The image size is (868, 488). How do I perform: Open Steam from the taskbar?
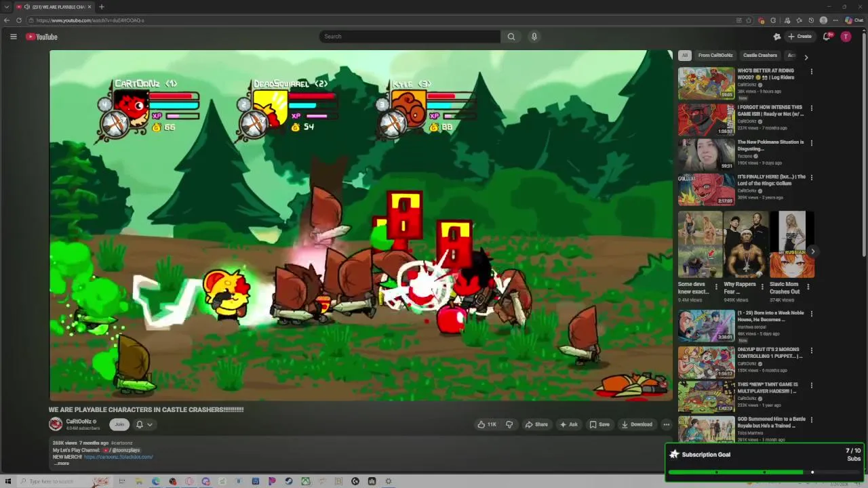(x=289, y=481)
